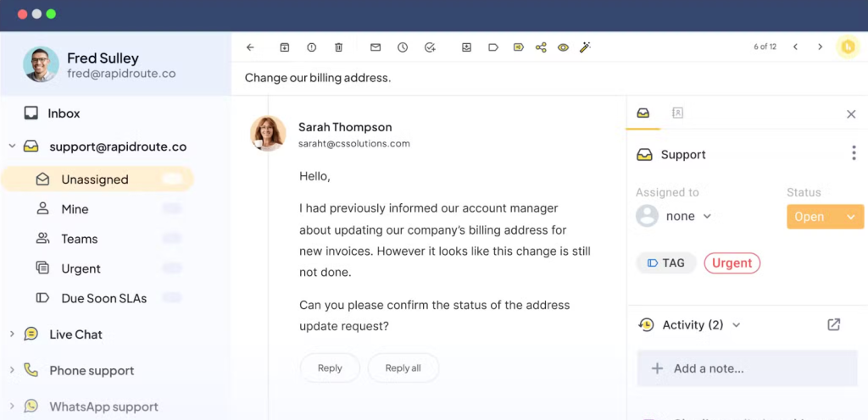Click the TAG label chip
Viewport: 868px width, 420px height.
pyautogui.click(x=665, y=263)
